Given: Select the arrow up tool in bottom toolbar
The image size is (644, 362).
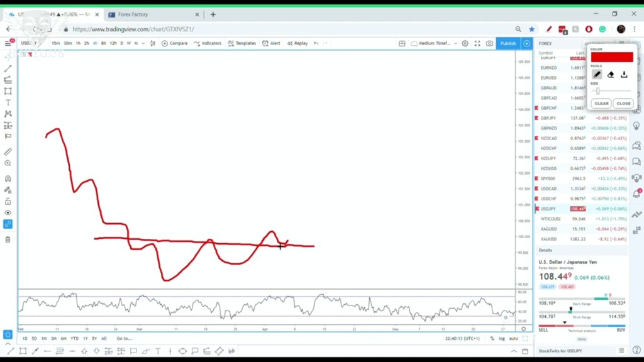Looking at the screenshot, I should (x=84, y=351).
